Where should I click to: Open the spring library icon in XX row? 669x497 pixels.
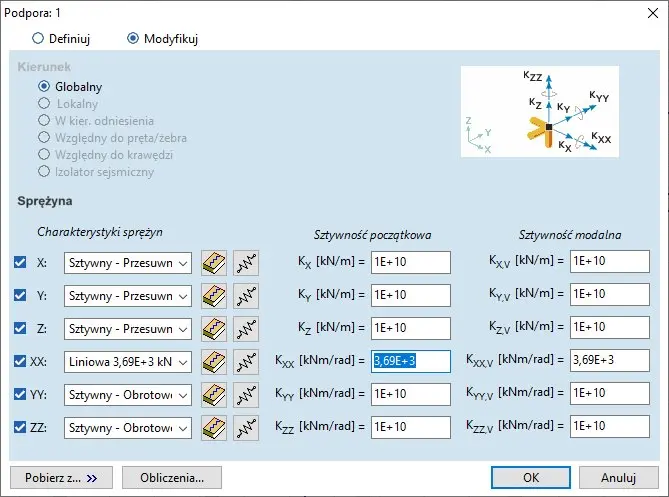[x=214, y=362]
